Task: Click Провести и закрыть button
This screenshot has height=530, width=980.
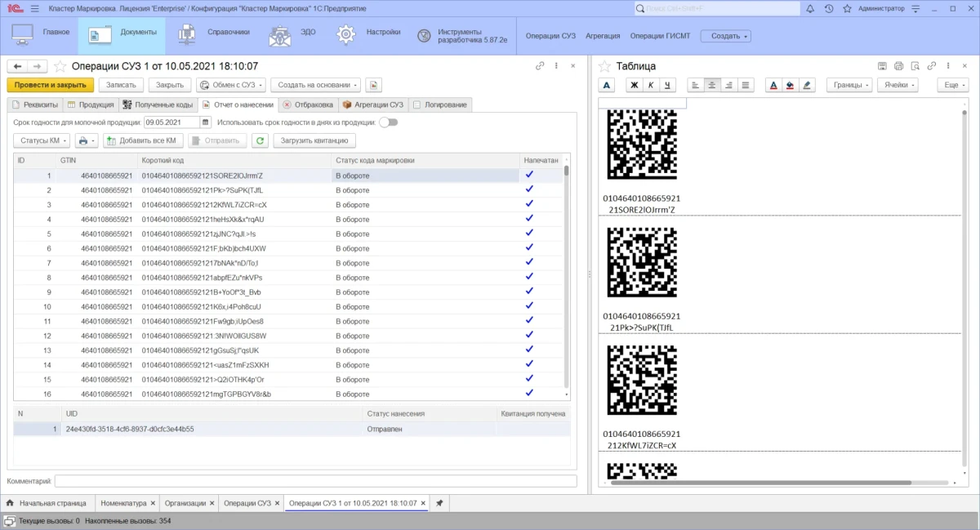Action: (x=51, y=85)
